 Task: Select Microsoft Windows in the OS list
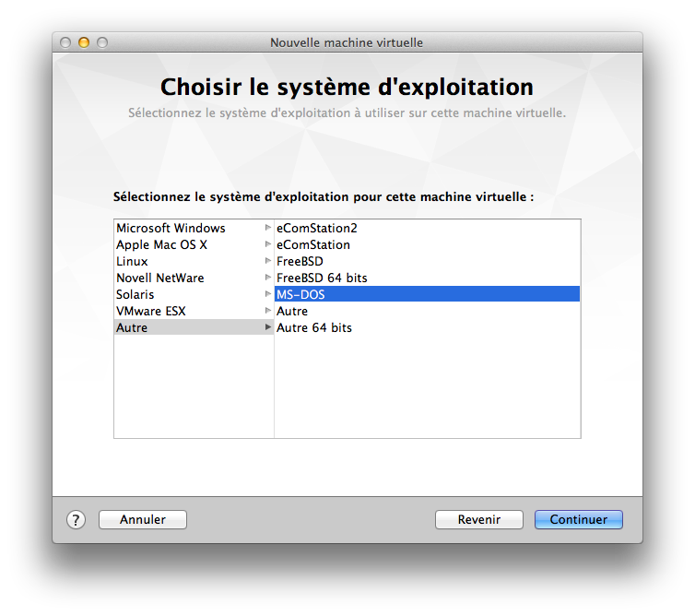click(x=194, y=228)
